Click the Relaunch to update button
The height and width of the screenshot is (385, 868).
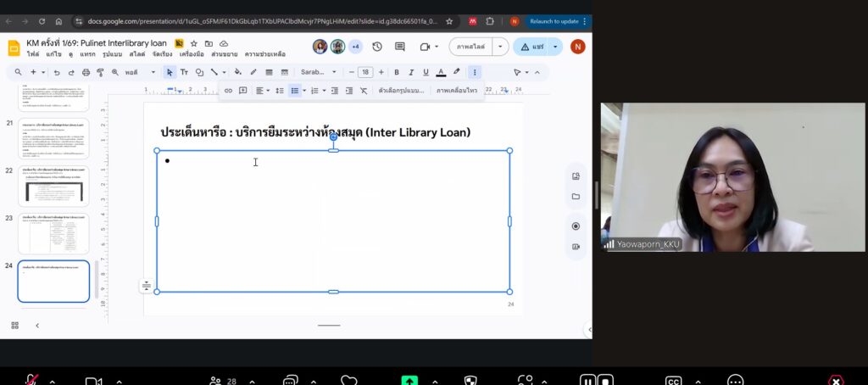553,21
